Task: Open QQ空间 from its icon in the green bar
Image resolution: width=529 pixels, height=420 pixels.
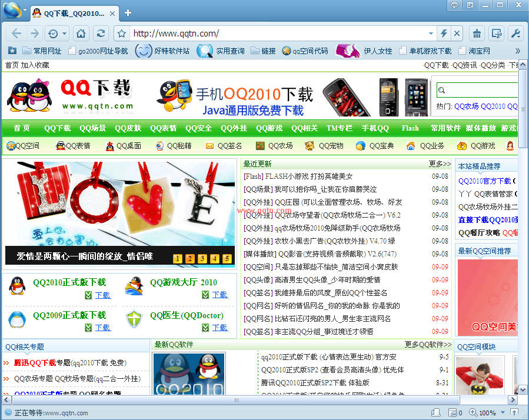Action: [x=12, y=145]
